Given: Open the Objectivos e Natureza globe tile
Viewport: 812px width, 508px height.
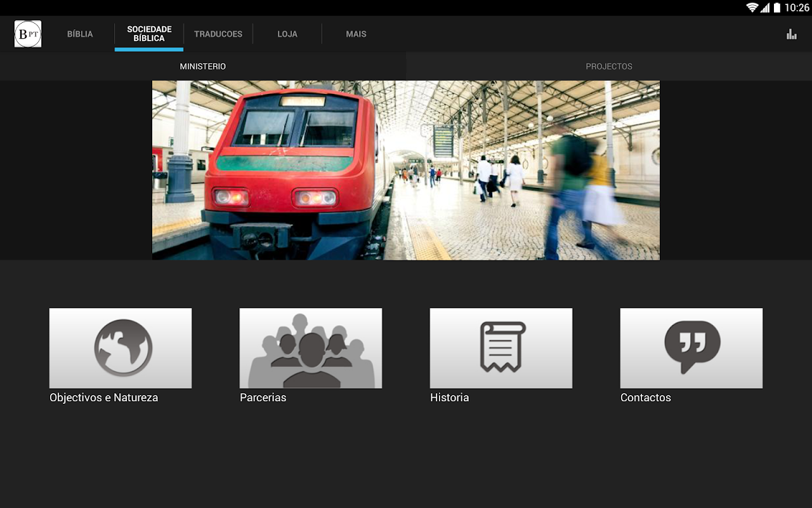Looking at the screenshot, I should [x=121, y=348].
